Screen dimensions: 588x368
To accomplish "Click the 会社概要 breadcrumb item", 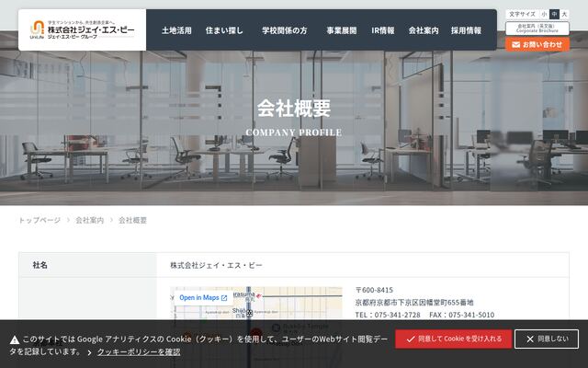I will (x=132, y=220).
